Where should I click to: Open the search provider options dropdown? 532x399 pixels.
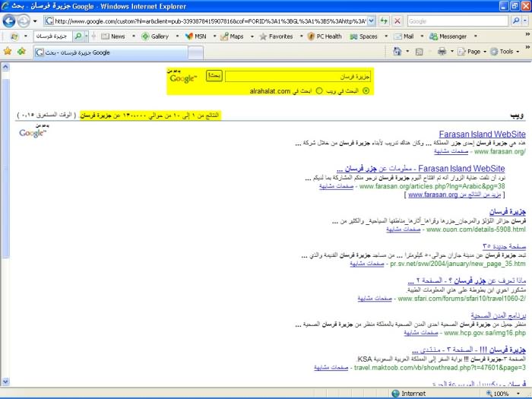tap(525, 21)
